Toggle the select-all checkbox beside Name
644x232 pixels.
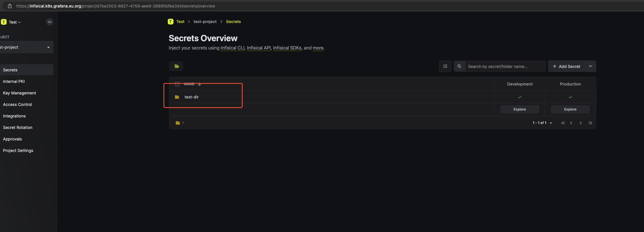click(x=177, y=84)
